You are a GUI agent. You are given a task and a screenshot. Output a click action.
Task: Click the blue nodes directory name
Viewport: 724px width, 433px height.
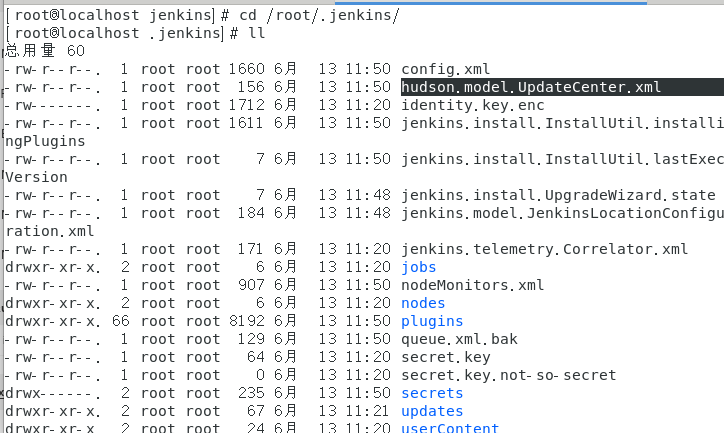(423, 303)
